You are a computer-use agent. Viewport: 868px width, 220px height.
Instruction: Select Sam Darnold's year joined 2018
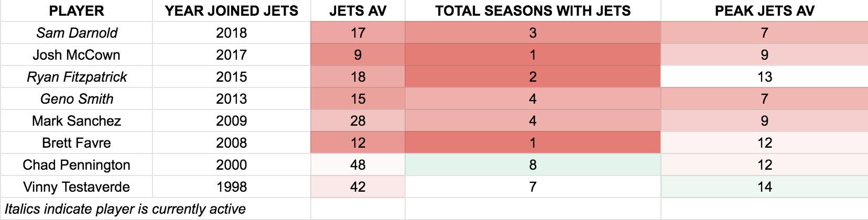[231, 33]
